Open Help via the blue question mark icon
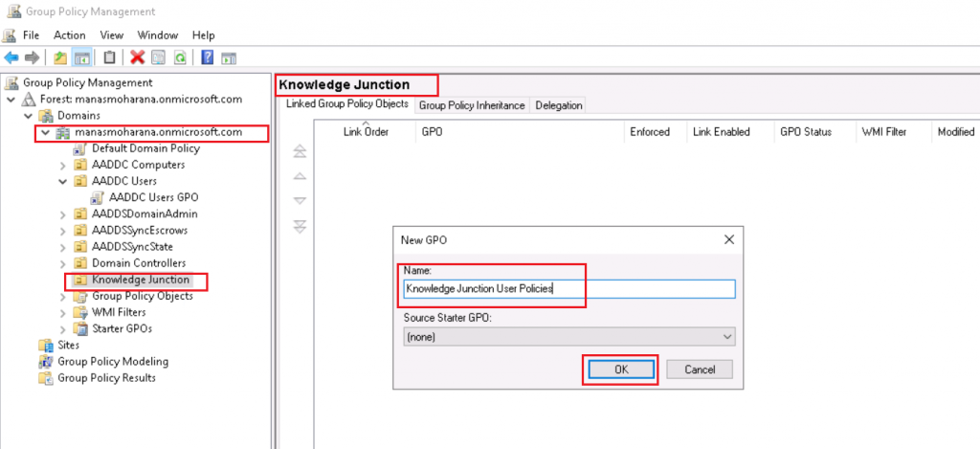Image resolution: width=980 pixels, height=449 pixels. (x=206, y=57)
